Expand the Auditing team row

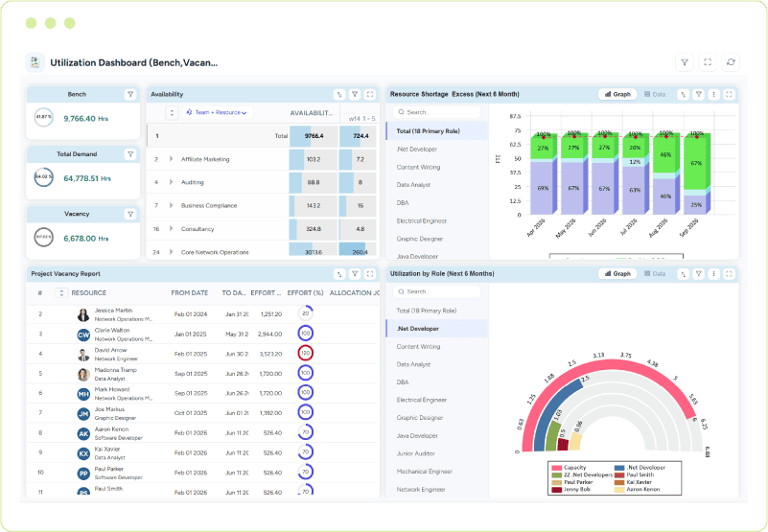point(171,182)
